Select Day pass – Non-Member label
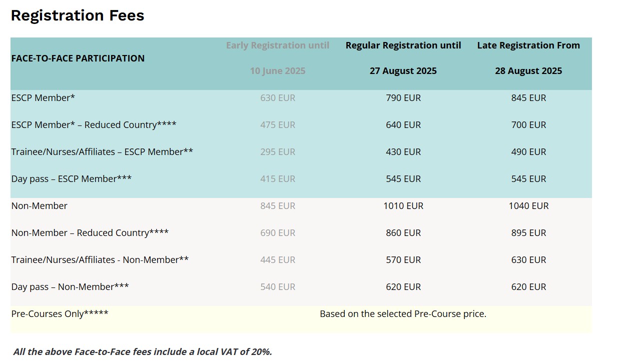This screenshot has height=364, width=628. (70, 287)
